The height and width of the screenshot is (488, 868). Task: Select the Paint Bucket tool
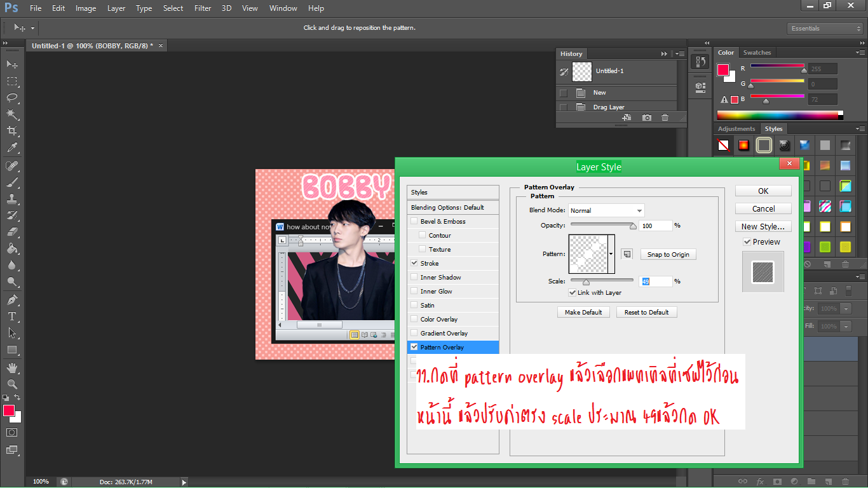tap(12, 248)
